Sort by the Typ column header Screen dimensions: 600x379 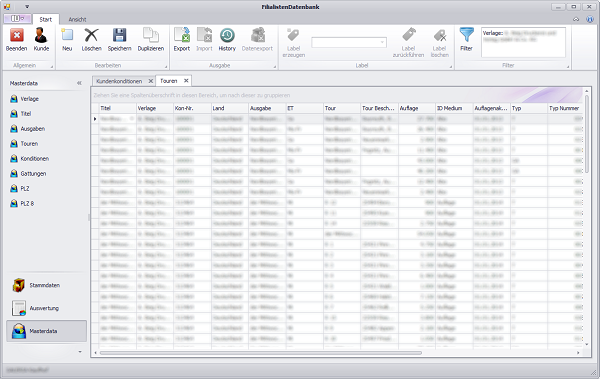click(x=529, y=108)
